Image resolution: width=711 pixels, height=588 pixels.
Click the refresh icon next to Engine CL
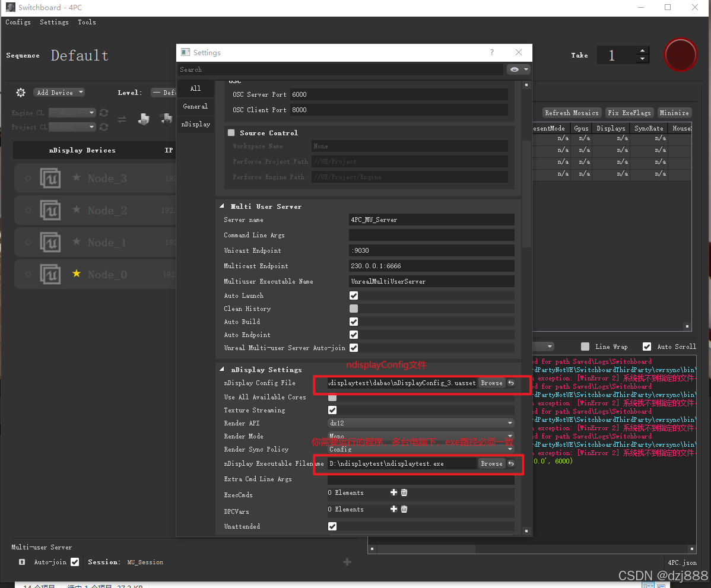tap(104, 112)
